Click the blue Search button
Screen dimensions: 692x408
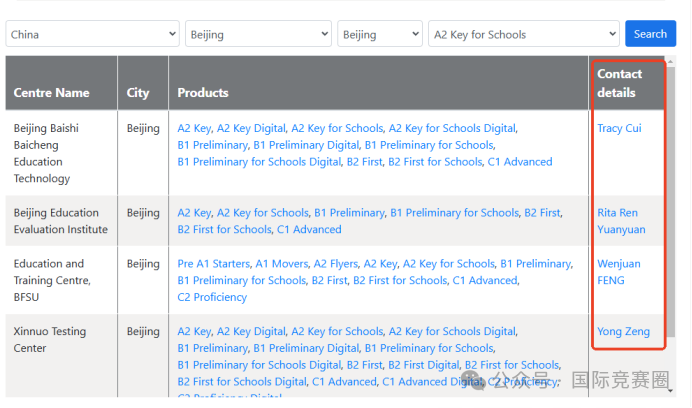pos(650,34)
